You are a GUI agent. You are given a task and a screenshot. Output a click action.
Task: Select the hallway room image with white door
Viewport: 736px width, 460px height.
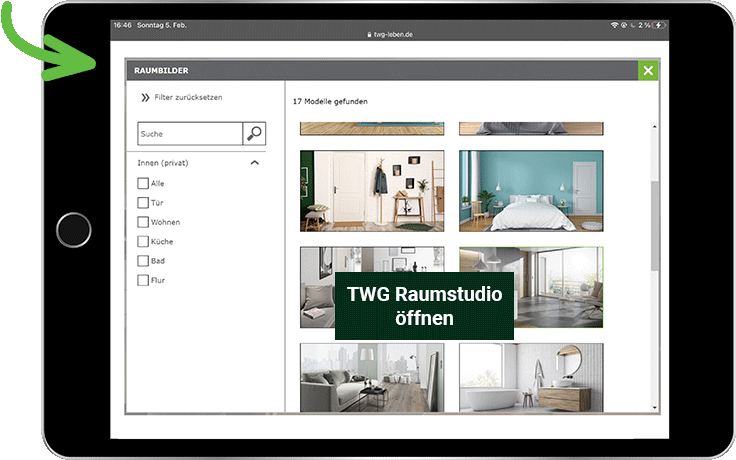coord(372,191)
